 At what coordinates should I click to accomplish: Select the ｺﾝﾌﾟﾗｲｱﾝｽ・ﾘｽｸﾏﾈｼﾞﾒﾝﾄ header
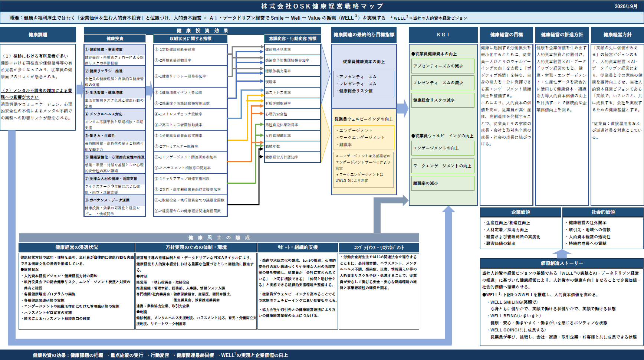[379, 247]
